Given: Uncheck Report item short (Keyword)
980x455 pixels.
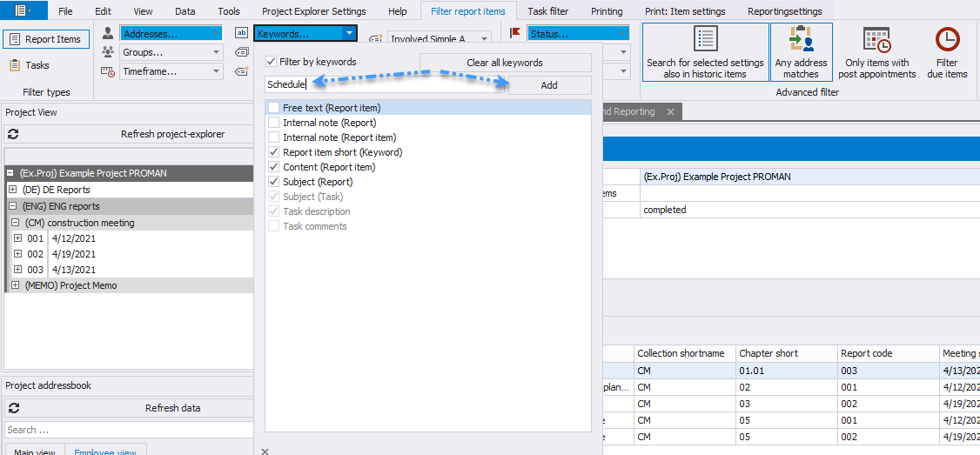Looking at the screenshot, I should 273,152.
